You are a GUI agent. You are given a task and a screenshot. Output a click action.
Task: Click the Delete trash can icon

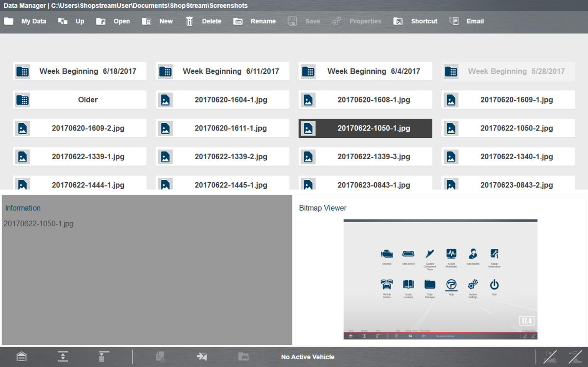[x=189, y=21]
